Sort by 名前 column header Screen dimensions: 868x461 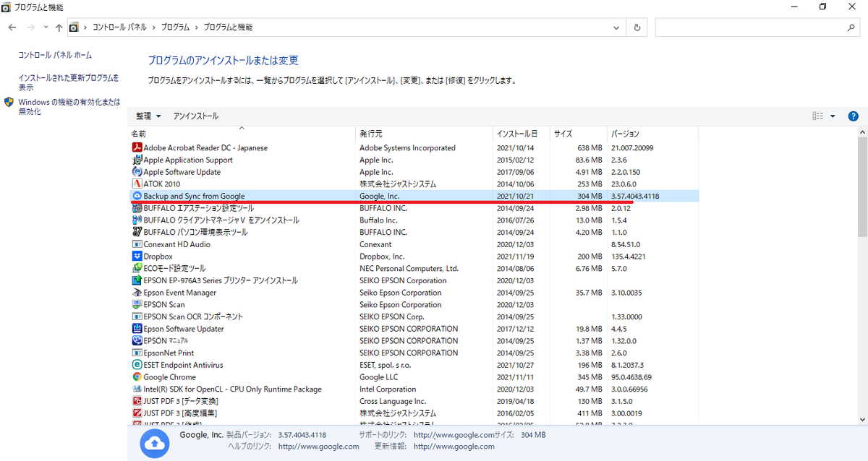click(242, 134)
